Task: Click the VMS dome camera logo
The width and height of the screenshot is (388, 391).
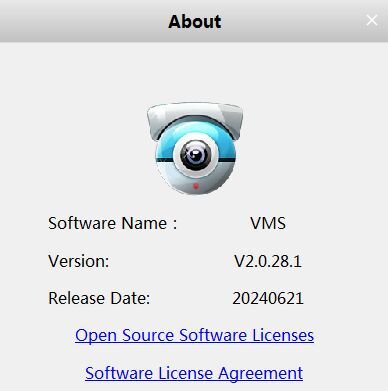Action: pos(195,148)
